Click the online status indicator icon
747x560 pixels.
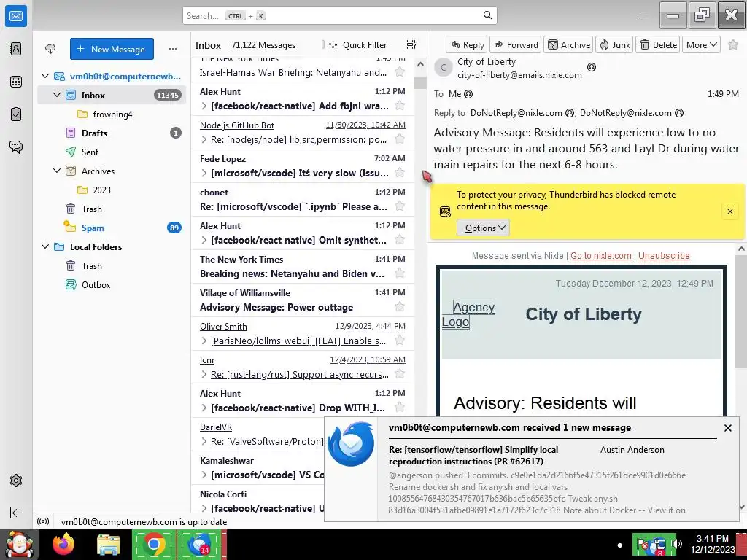tap(43, 521)
